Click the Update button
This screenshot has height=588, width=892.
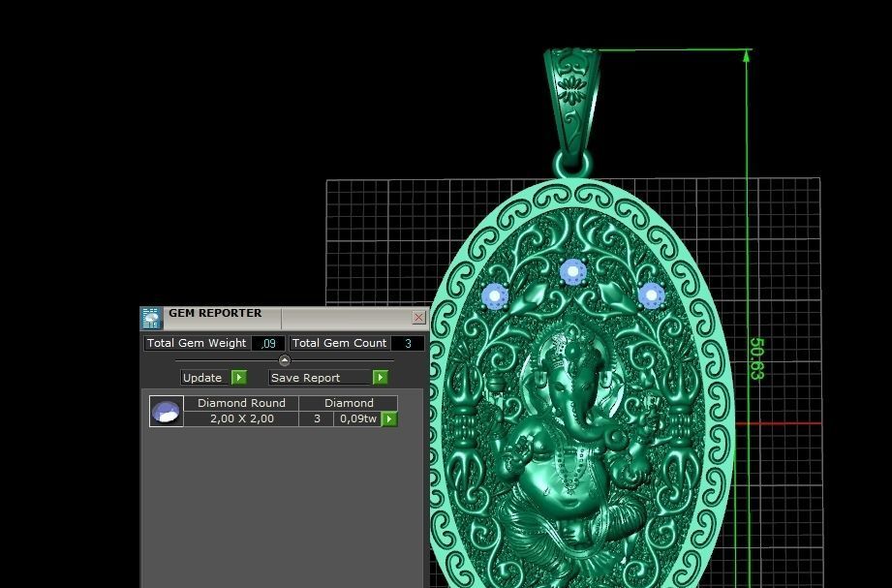(205, 378)
